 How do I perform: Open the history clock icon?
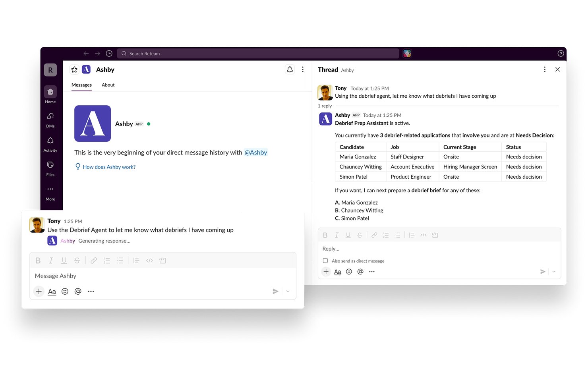(109, 54)
